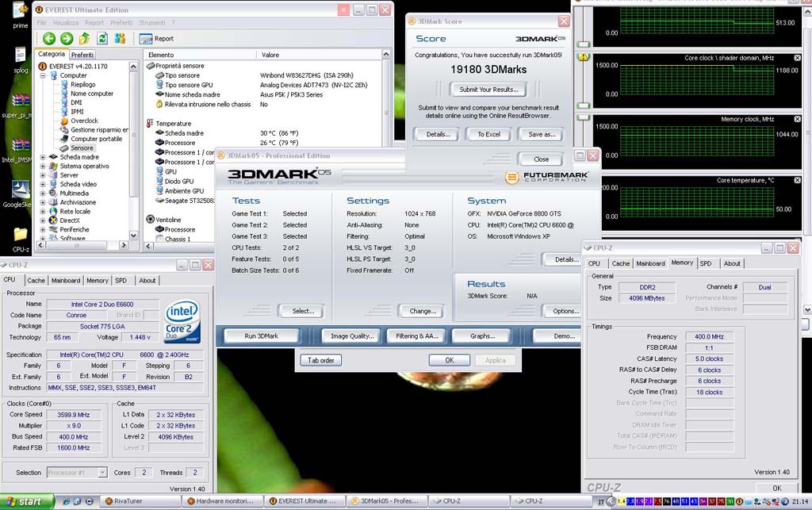This screenshot has height=510, width=812.
Task: Go up one level with EVEREST's up-arrow icon
Action: 84,38
